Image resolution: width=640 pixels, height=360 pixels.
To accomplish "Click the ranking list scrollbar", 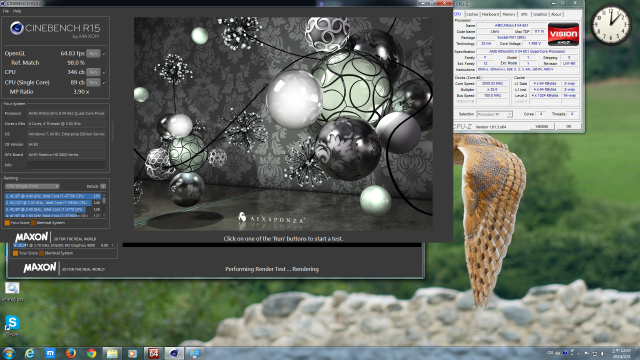I will 104,204.
